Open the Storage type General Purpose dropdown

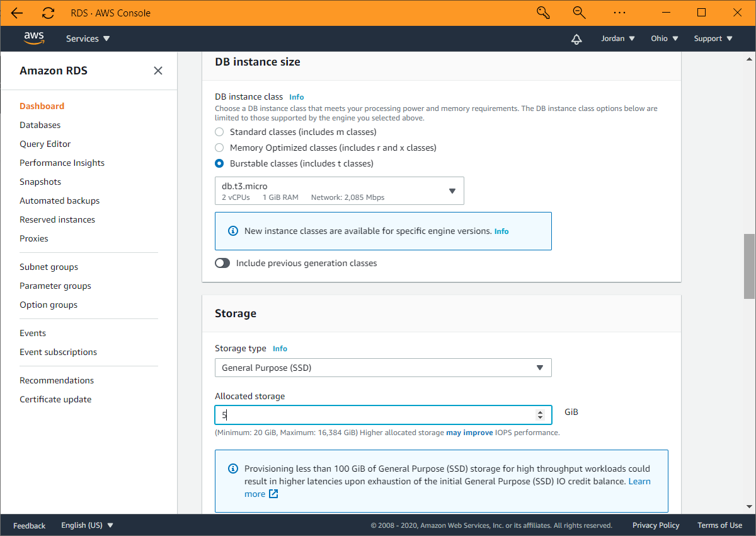(383, 368)
